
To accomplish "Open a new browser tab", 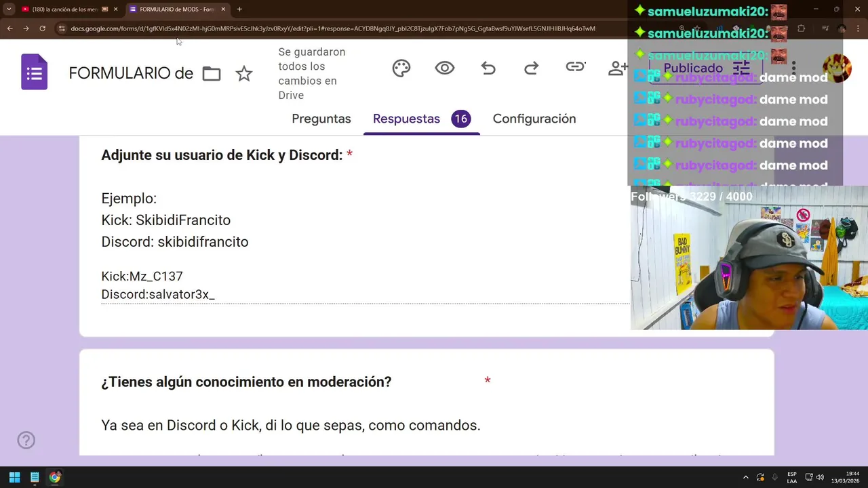I will tap(239, 9).
